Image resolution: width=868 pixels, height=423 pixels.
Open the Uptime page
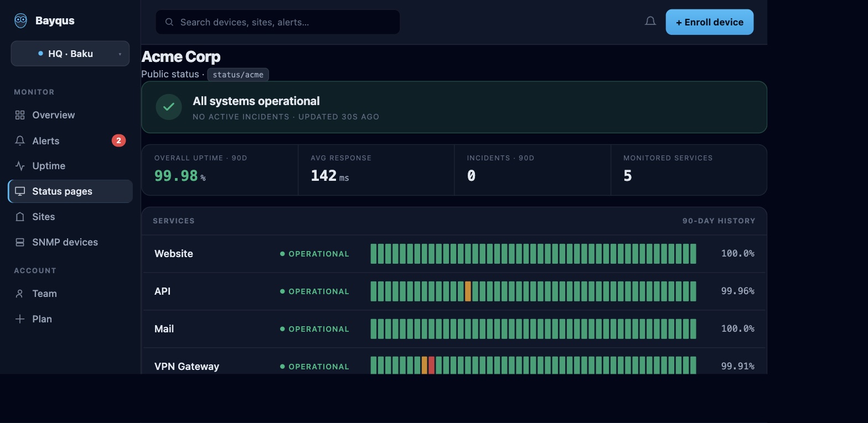click(70, 166)
